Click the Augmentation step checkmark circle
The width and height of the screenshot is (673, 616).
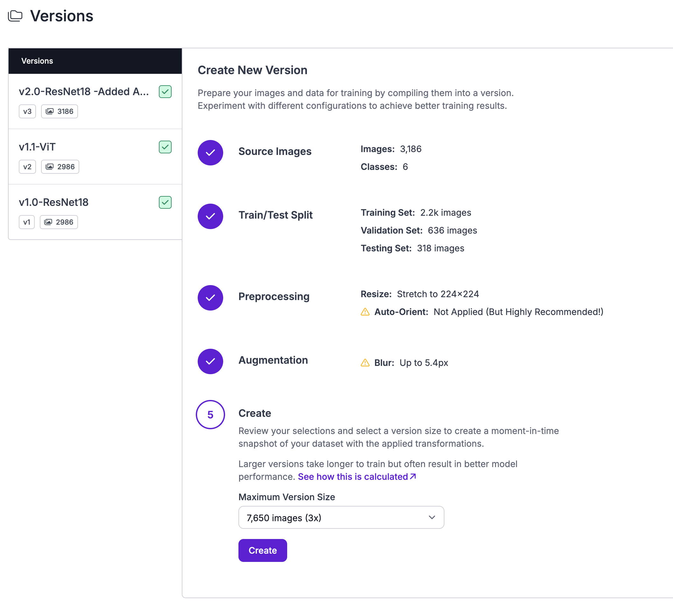(210, 361)
